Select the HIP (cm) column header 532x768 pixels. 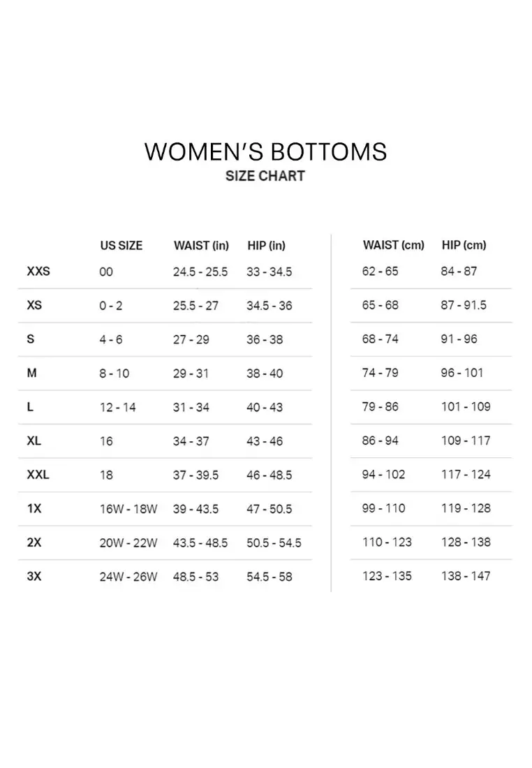coord(464,245)
